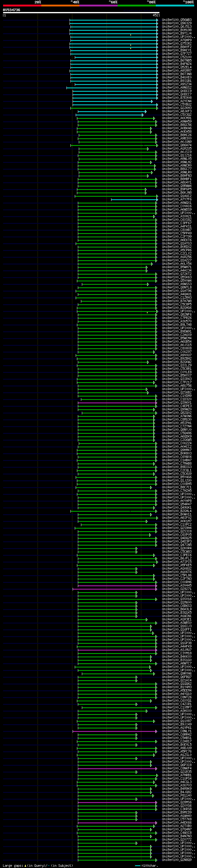Click the green 60–80% identity legend segment
Screen dimensions: 197x868
coord(137,6)
